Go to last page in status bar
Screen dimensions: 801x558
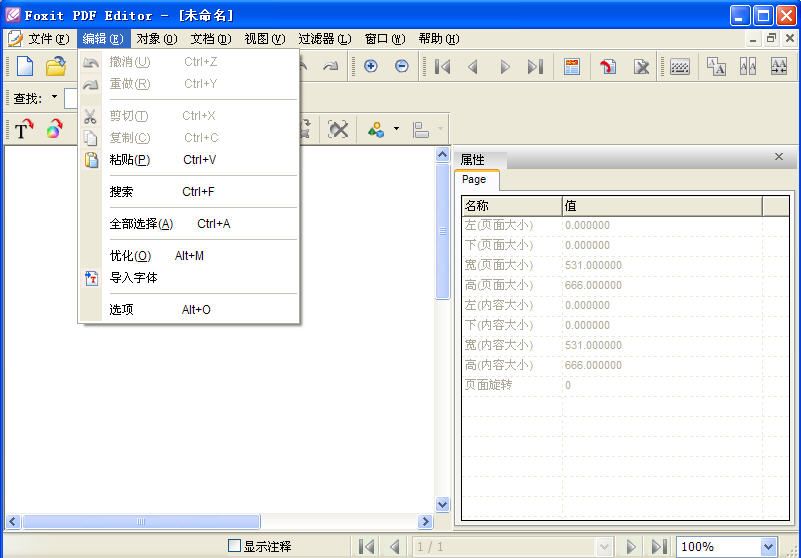pos(659,547)
